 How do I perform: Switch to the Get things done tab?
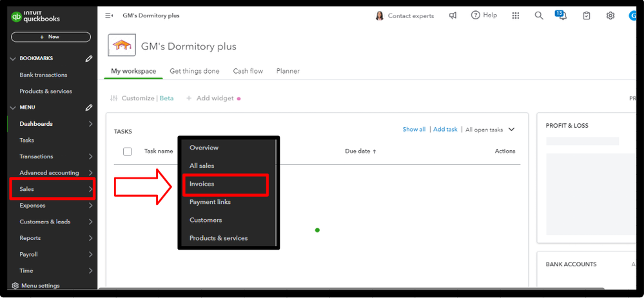[x=194, y=71]
